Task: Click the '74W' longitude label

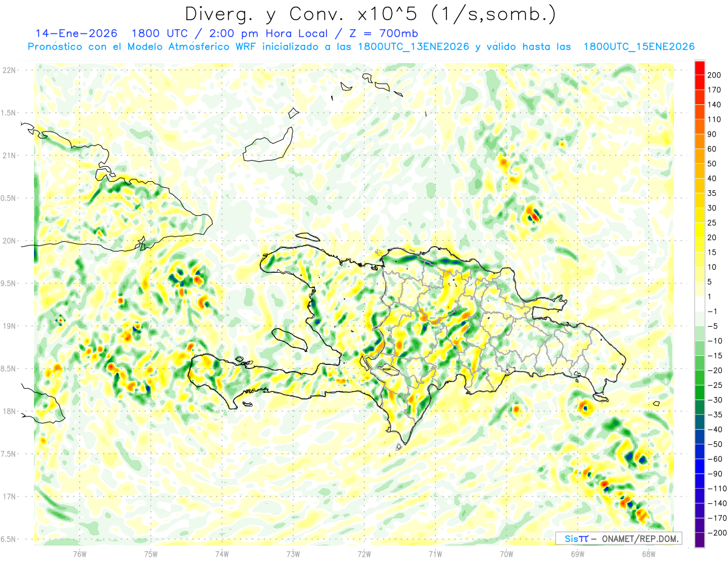Action: point(222,553)
